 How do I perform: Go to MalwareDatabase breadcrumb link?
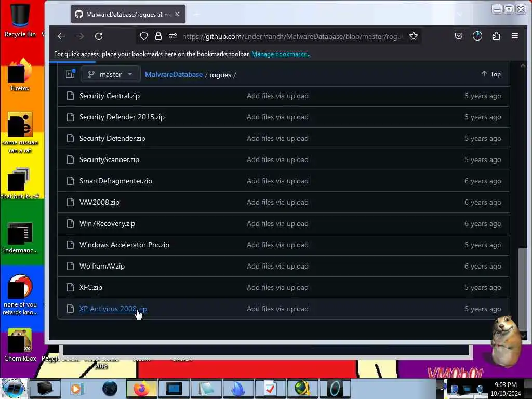point(174,74)
